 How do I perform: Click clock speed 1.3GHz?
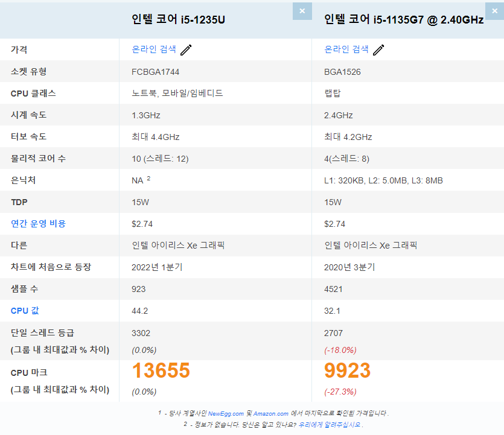click(146, 115)
